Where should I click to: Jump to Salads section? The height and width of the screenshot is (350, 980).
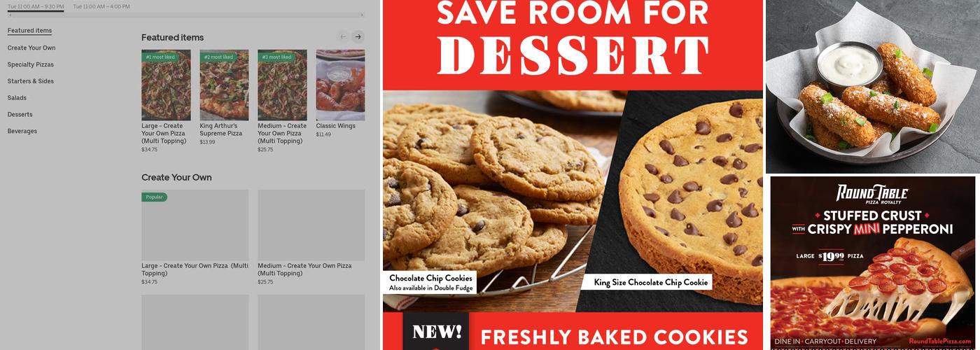click(x=17, y=98)
